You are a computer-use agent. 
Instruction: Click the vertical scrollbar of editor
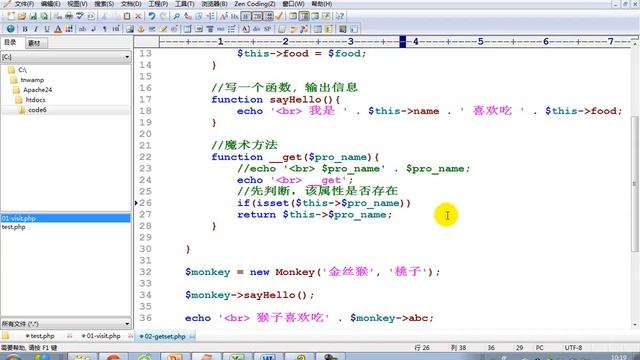pos(635,184)
